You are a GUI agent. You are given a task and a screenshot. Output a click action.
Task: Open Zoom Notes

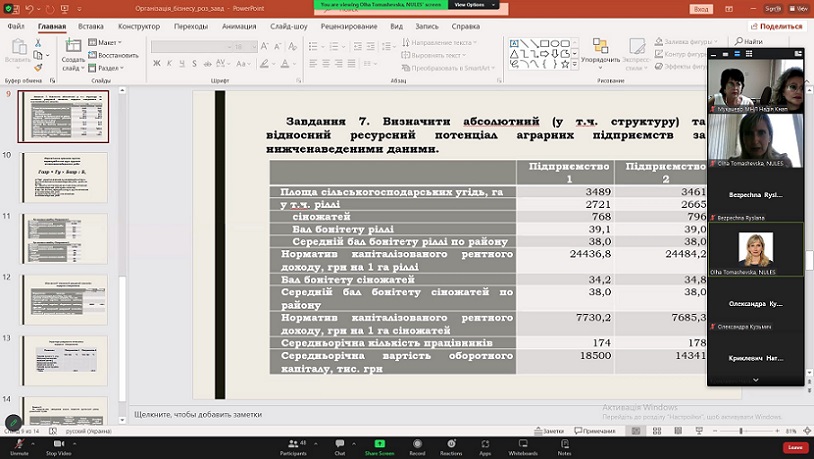(x=564, y=447)
